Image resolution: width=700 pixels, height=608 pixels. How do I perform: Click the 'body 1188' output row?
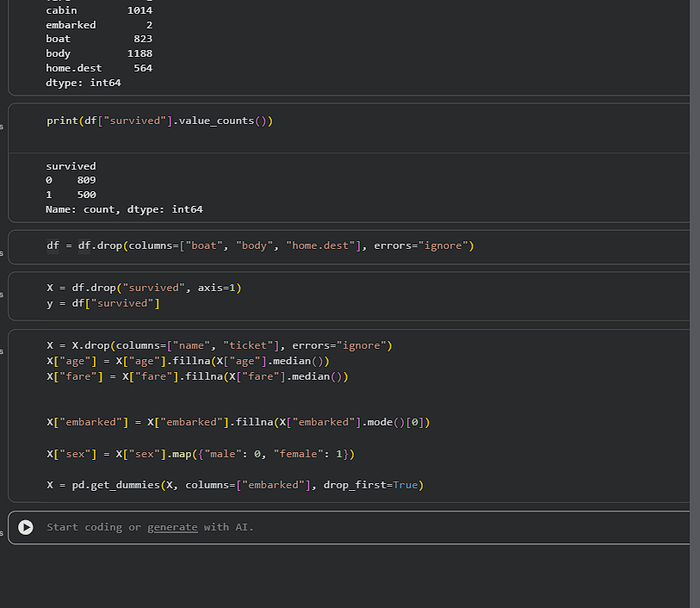pos(99,53)
